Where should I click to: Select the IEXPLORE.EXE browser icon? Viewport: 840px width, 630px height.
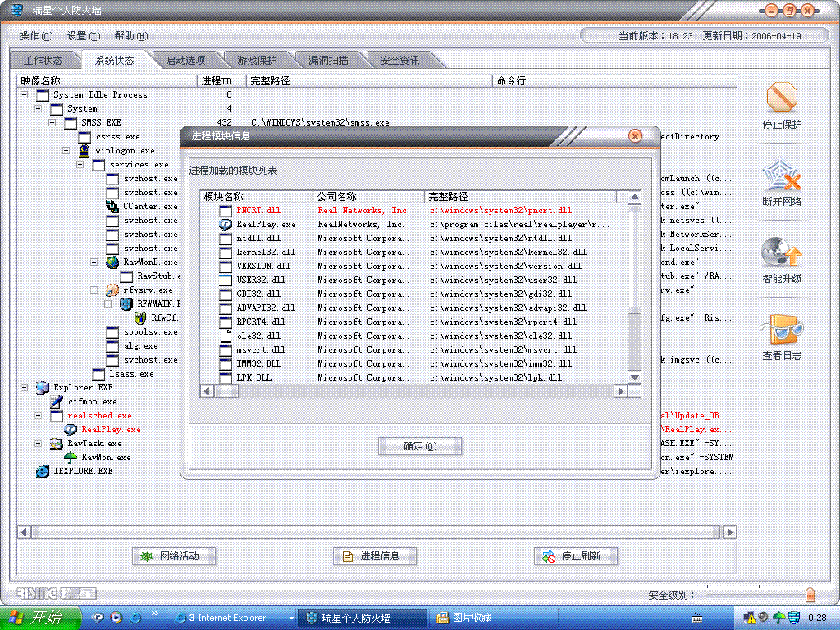(43, 471)
